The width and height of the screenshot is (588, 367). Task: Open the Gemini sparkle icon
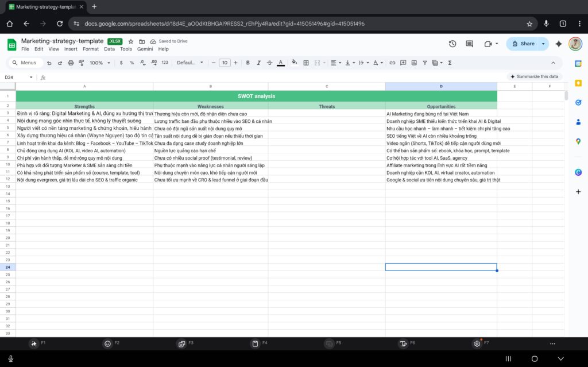tap(558, 44)
